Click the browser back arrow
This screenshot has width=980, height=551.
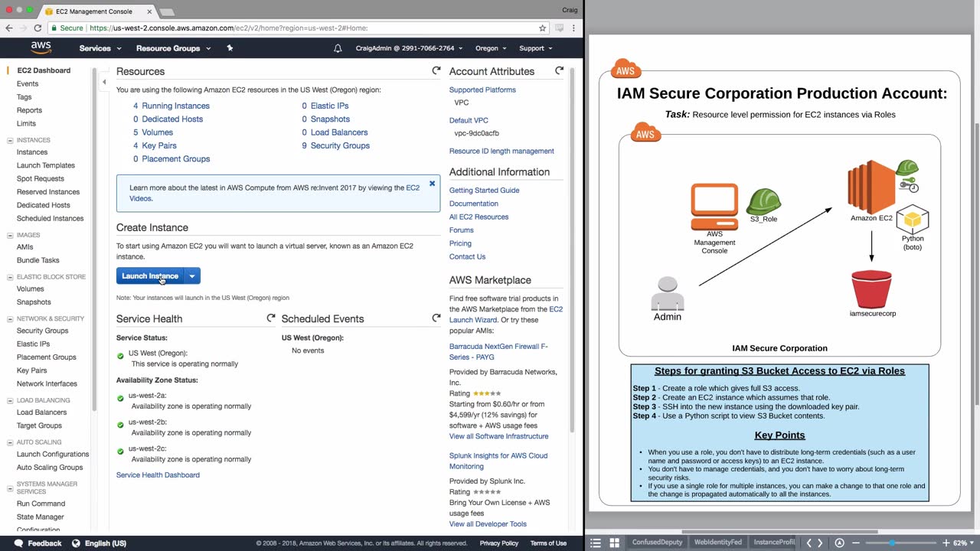click(x=9, y=28)
